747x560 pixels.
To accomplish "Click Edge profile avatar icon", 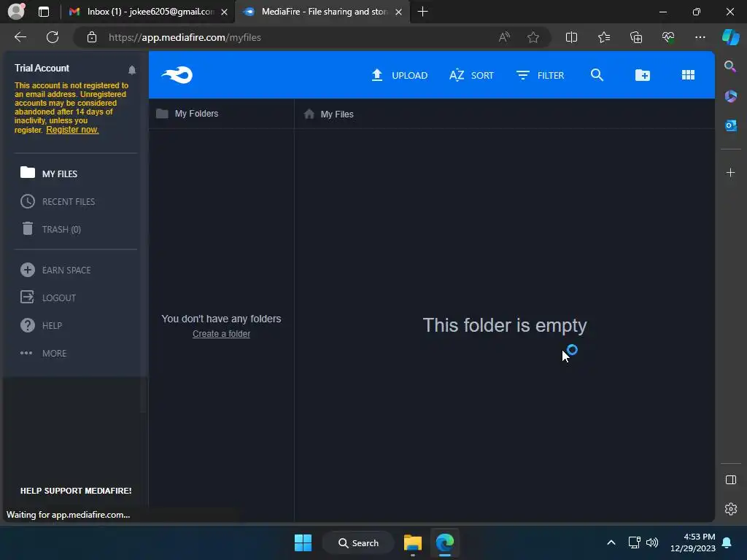I will tap(17, 11).
